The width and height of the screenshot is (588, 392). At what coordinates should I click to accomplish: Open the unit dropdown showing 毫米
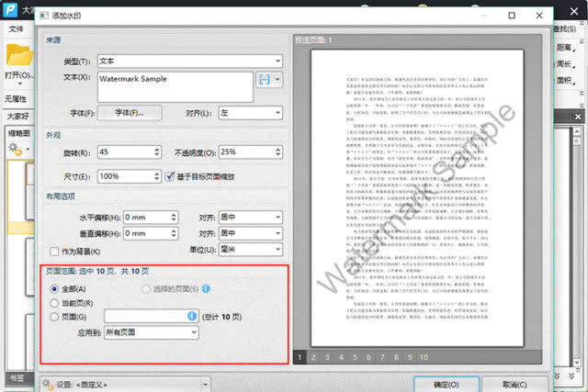[251, 249]
